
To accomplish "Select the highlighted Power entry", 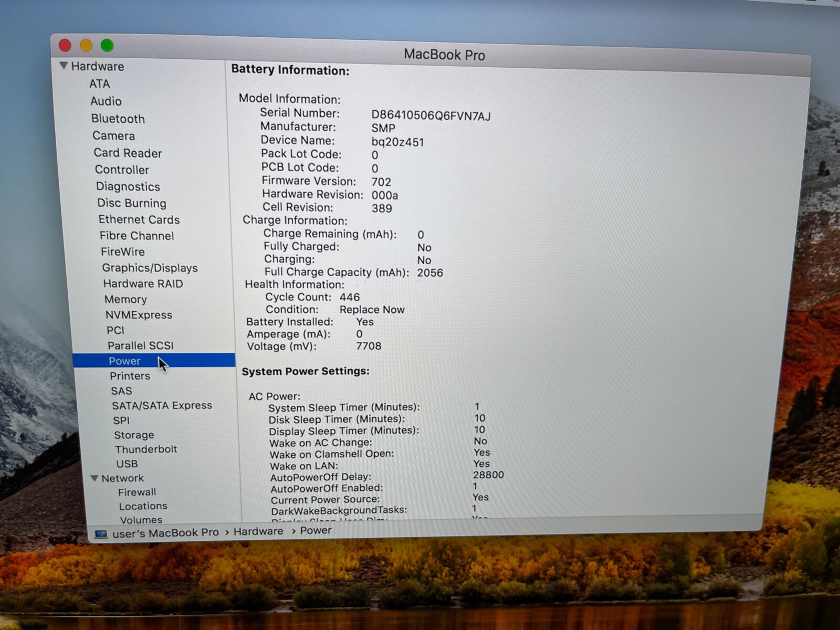I will [x=154, y=361].
